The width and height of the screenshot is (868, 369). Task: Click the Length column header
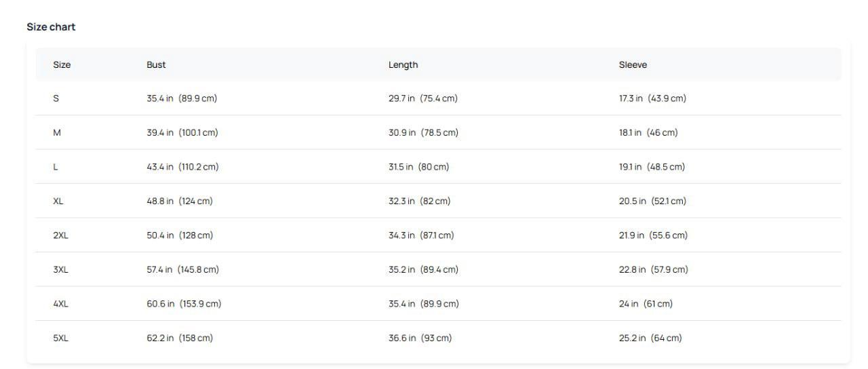(x=403, y=65)
